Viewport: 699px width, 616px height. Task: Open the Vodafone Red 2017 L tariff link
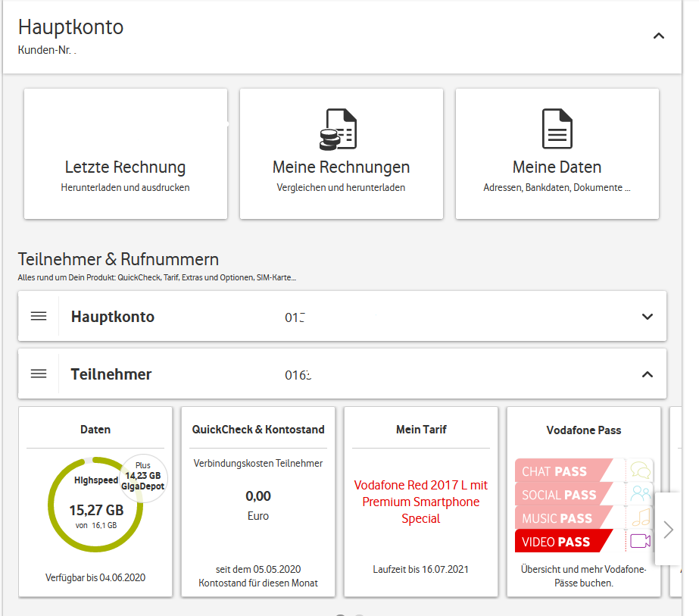click(421, 502)
